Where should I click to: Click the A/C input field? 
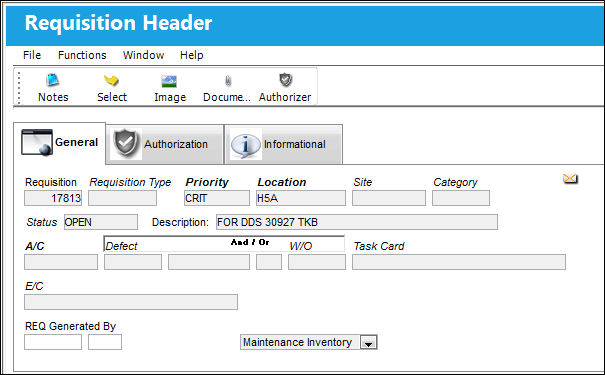click(61, 262)
